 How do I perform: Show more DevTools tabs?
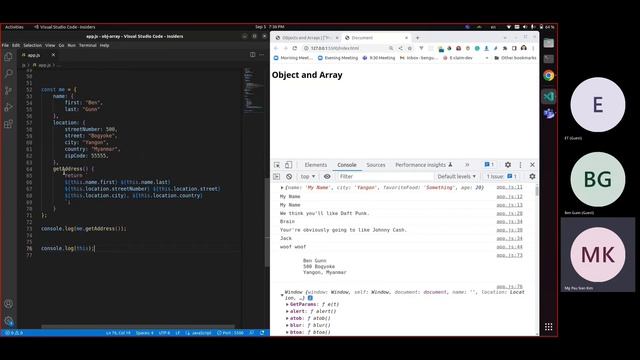(x=467, y=165)
